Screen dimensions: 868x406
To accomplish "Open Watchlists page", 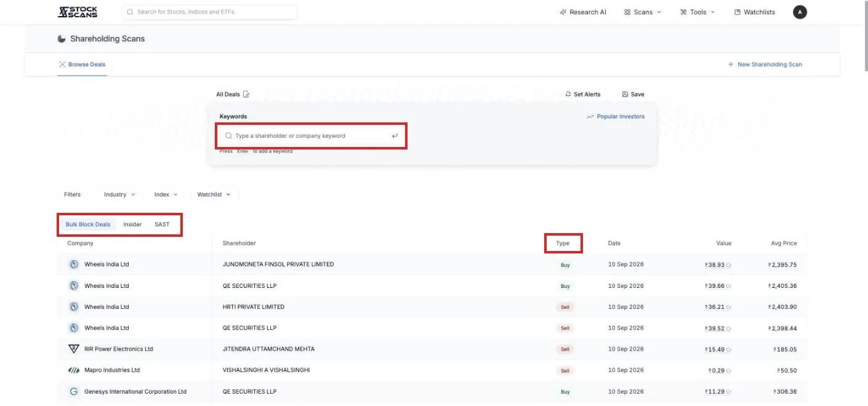I will coord(755,12).
